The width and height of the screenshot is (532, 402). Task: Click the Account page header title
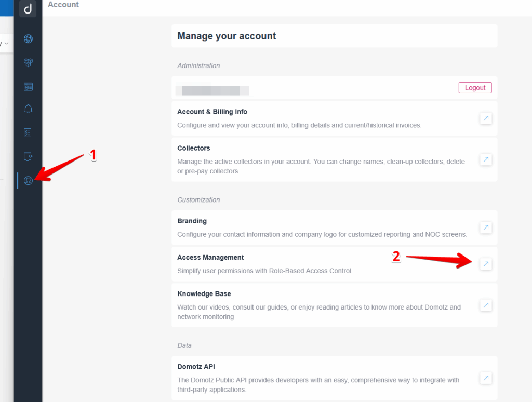coord(63,5)
